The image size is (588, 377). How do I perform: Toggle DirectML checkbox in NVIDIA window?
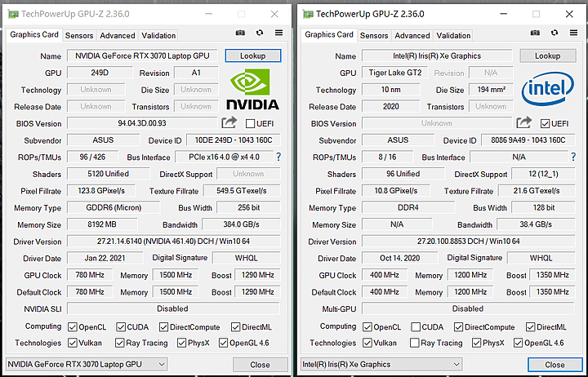coord(235,327)
